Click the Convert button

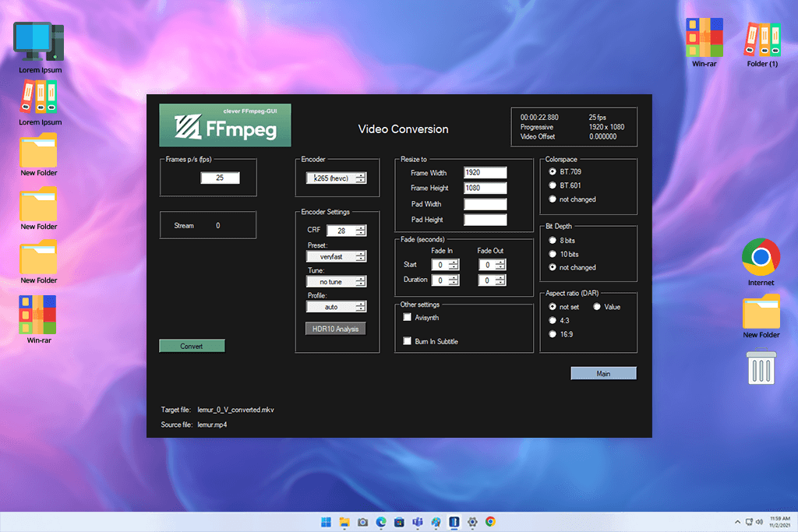click(x=192, y=346)
